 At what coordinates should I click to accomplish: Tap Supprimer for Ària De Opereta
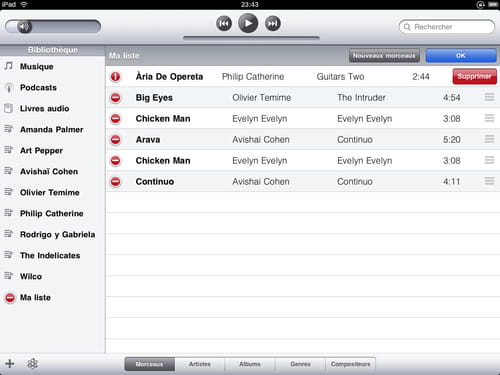(474, 76)
